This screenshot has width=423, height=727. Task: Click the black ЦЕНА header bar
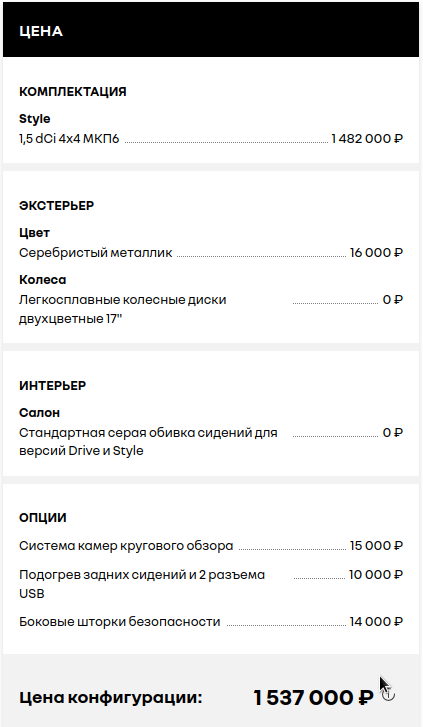[x=211, y=30]
